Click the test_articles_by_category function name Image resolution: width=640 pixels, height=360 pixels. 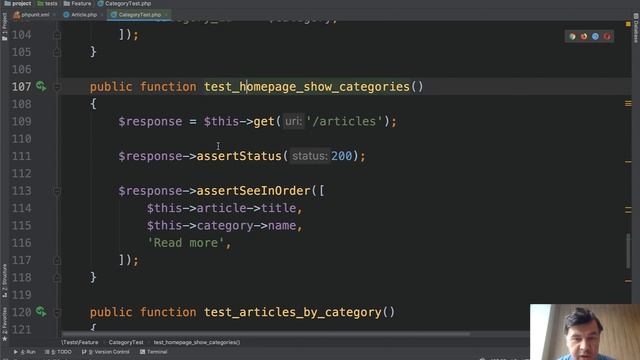pos(292,312)
